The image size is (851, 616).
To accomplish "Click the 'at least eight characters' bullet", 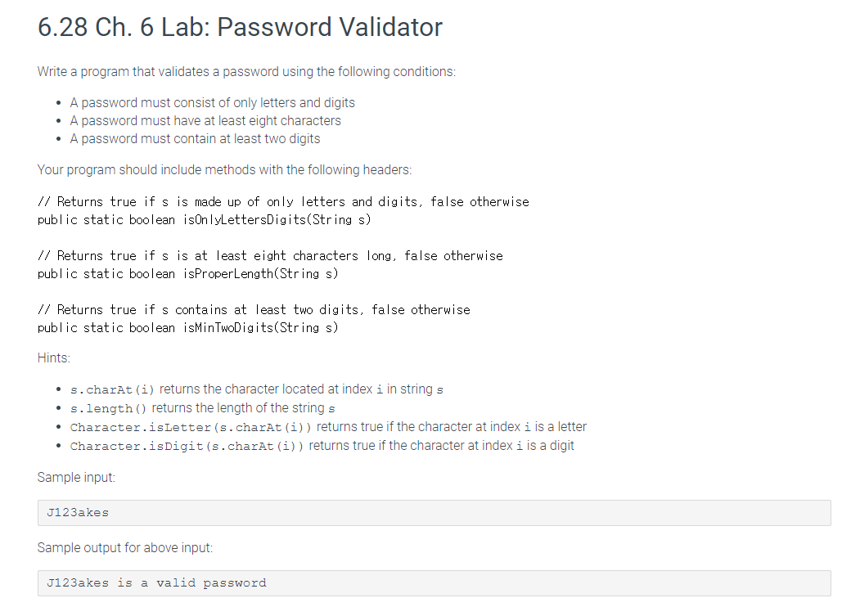I will click(205, 120).
